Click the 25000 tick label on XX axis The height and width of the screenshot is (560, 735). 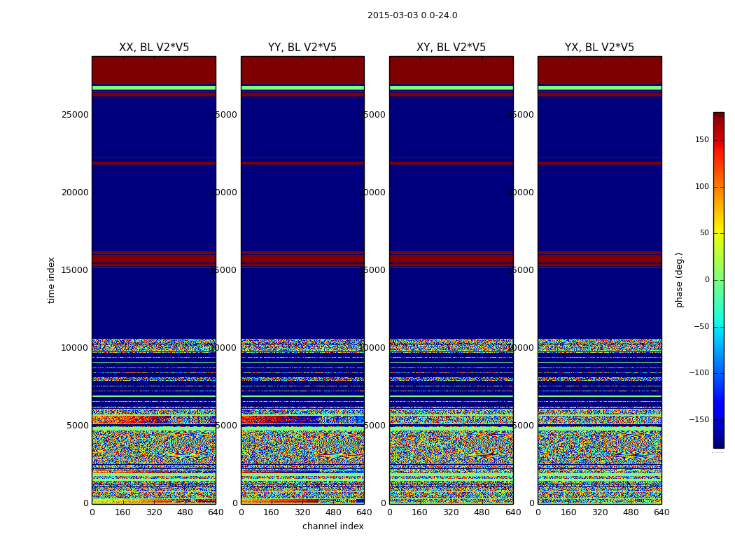click(75, 115)
